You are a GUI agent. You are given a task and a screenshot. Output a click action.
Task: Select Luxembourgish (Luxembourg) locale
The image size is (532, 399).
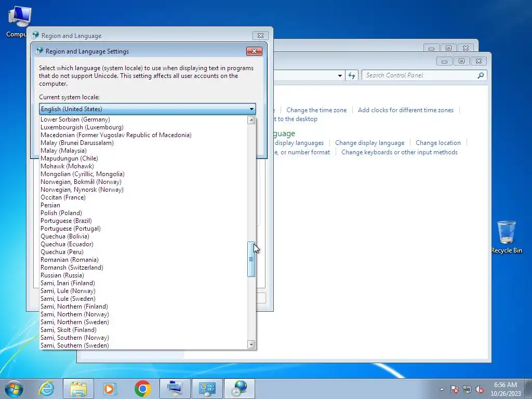point(143,127)
